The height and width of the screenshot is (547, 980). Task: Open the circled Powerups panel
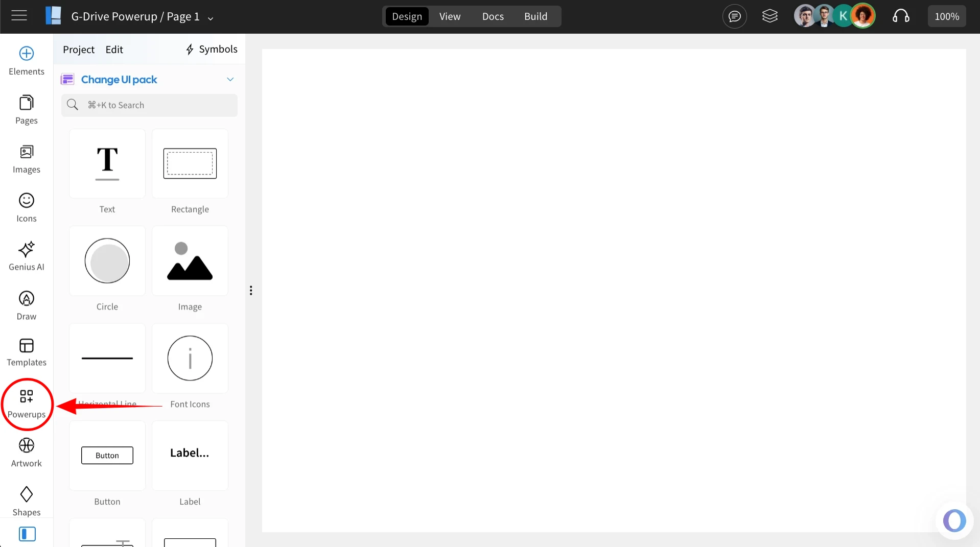coord(27,403)
